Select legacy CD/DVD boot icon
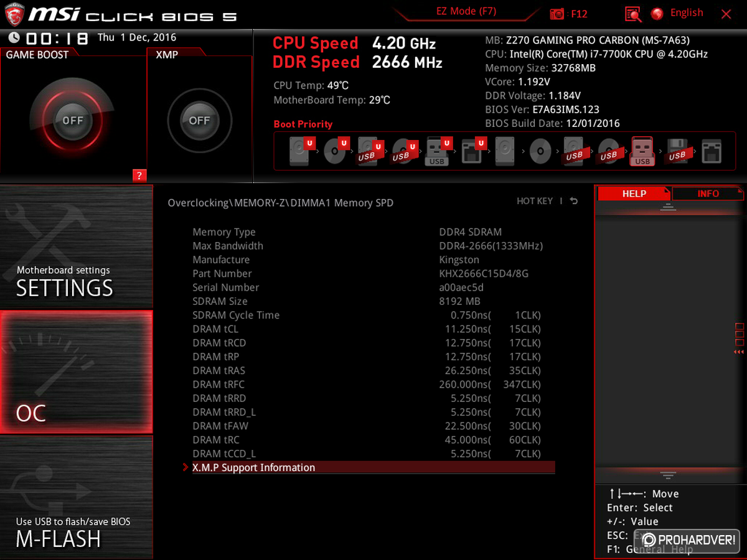Screen dimensions: 747x560 540,152
